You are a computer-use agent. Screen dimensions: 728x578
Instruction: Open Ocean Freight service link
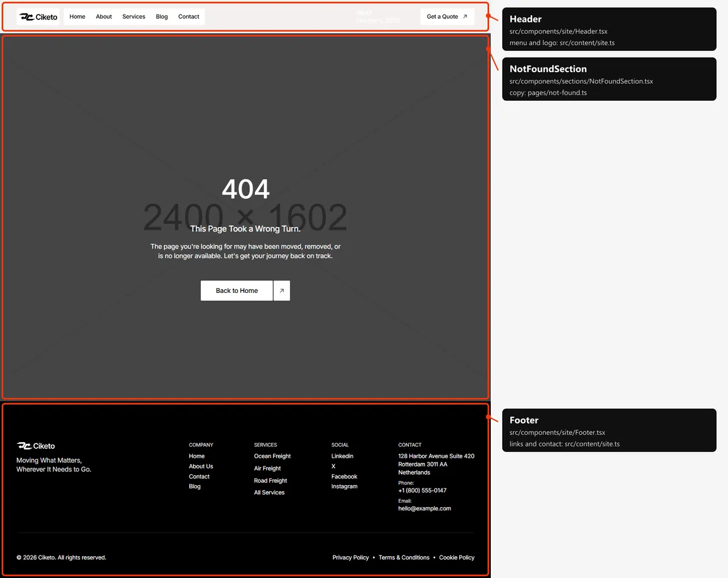tap(272, 456)
